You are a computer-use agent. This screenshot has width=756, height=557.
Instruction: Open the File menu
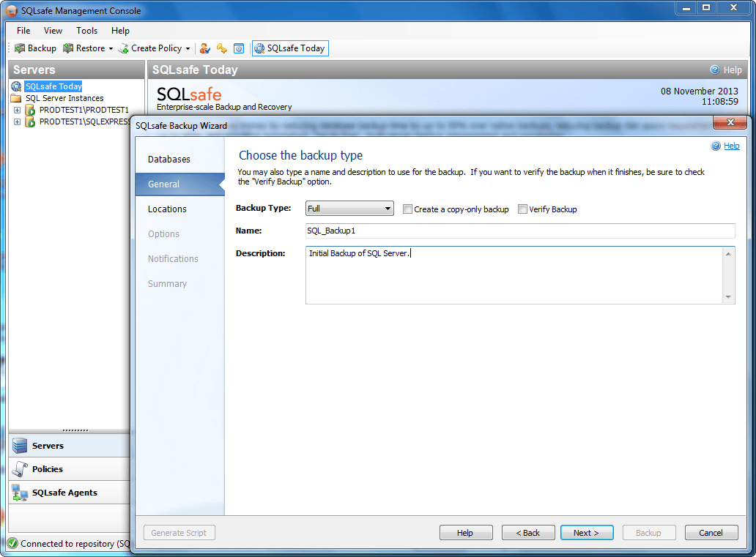click(23, 30)
